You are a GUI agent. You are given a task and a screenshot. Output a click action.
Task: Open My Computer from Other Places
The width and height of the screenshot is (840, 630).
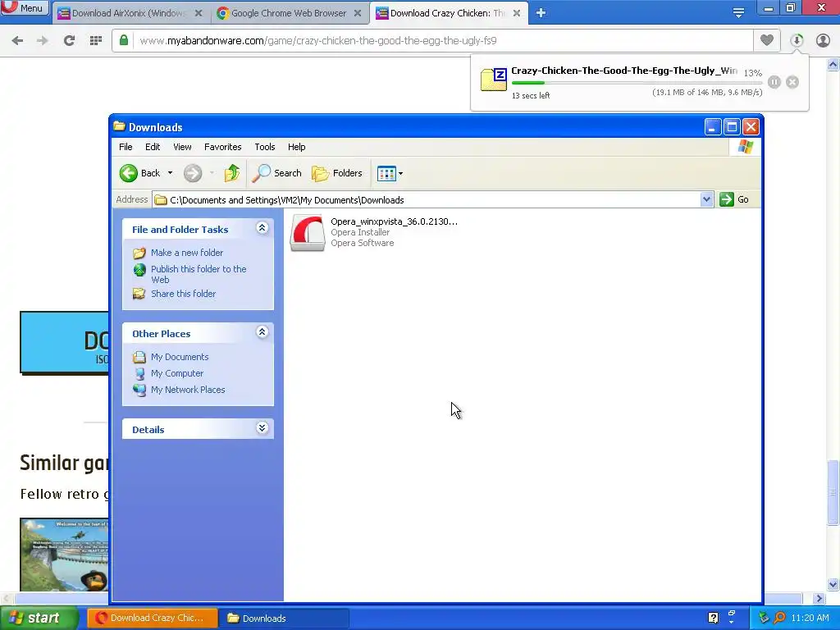pyautogui.click(x=177, y=373)
